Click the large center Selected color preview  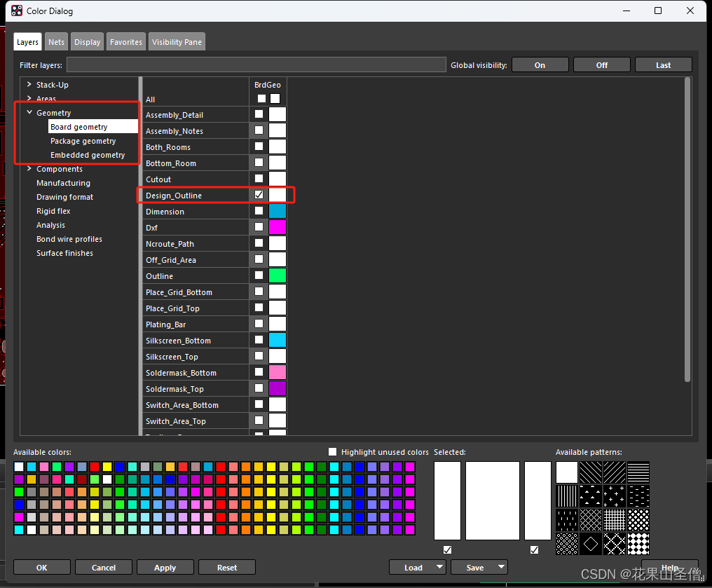coord(493,500)
